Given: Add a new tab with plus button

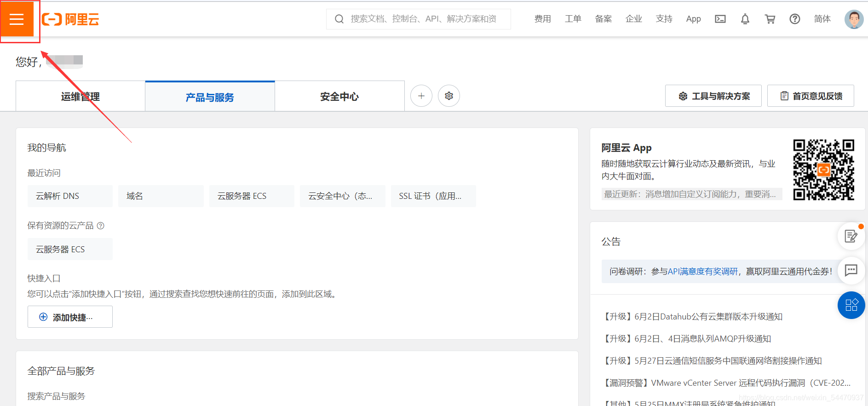Looking at the screenshot, I should click(x=421, y=96).
